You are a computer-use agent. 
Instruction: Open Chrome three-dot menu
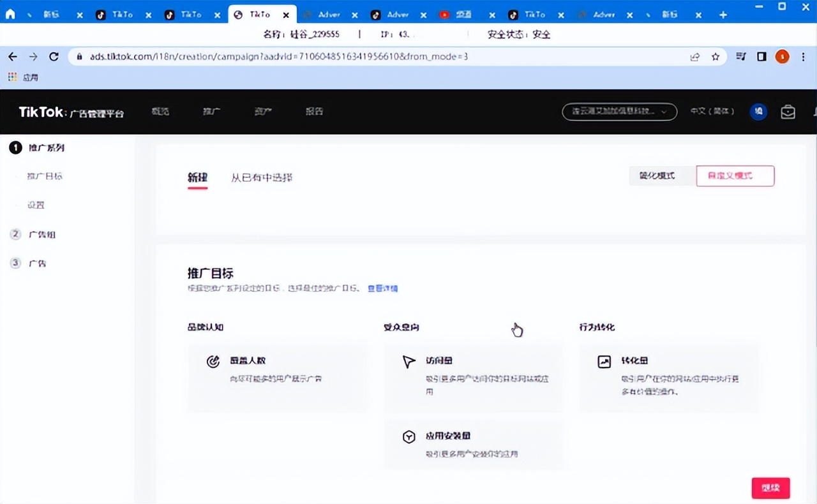(803, 57)
